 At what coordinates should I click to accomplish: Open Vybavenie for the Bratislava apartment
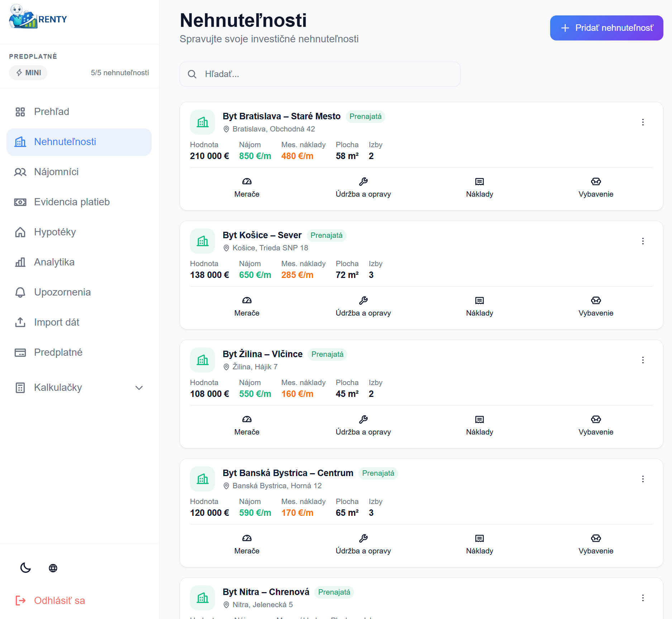click(x=596, y=188)
